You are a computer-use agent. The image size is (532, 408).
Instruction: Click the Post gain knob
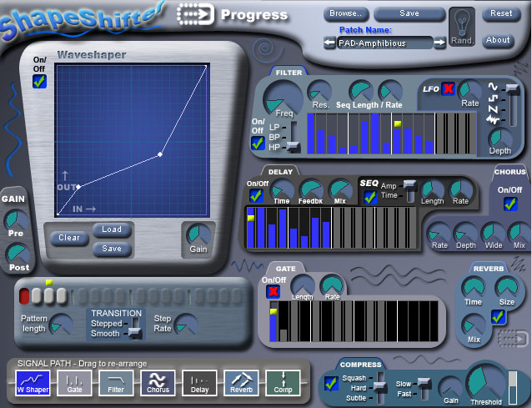pos(18,254)
